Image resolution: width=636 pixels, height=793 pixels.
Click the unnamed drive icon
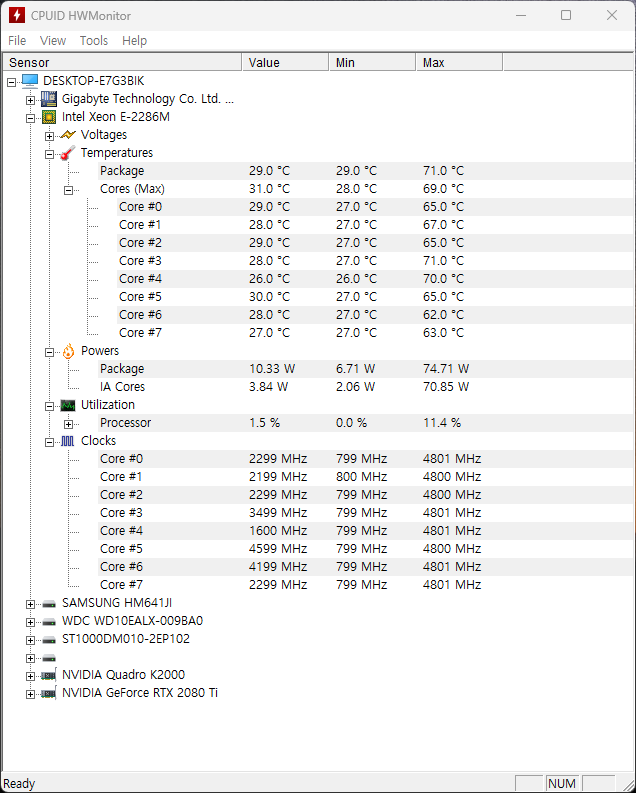49,657
